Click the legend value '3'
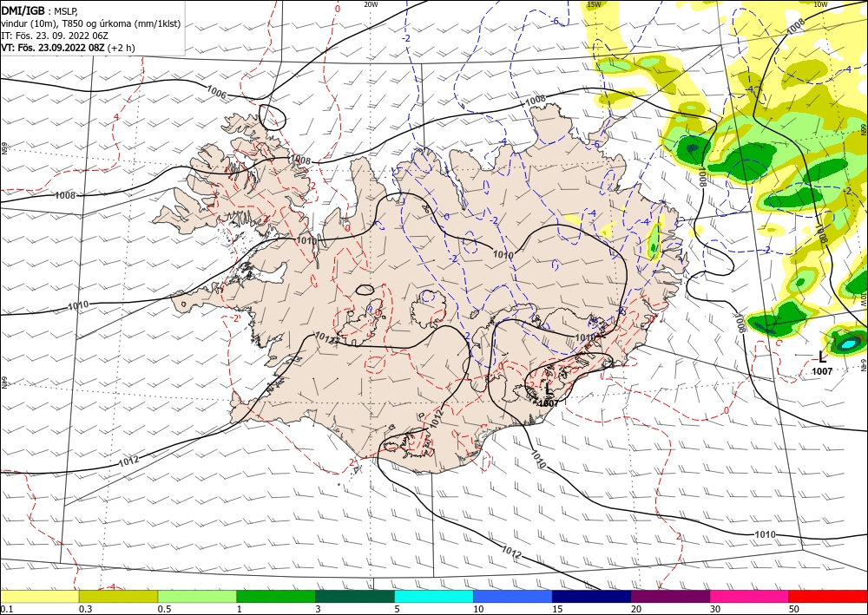The height and width of the screenshot is (615, 868). pyautogui.click(x=318, y=609)
